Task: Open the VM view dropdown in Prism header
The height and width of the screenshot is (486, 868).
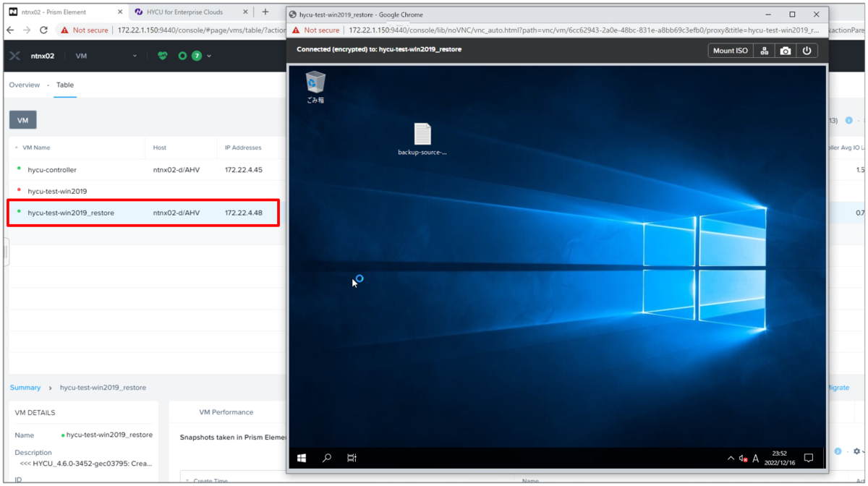Action: click(106, 56)
